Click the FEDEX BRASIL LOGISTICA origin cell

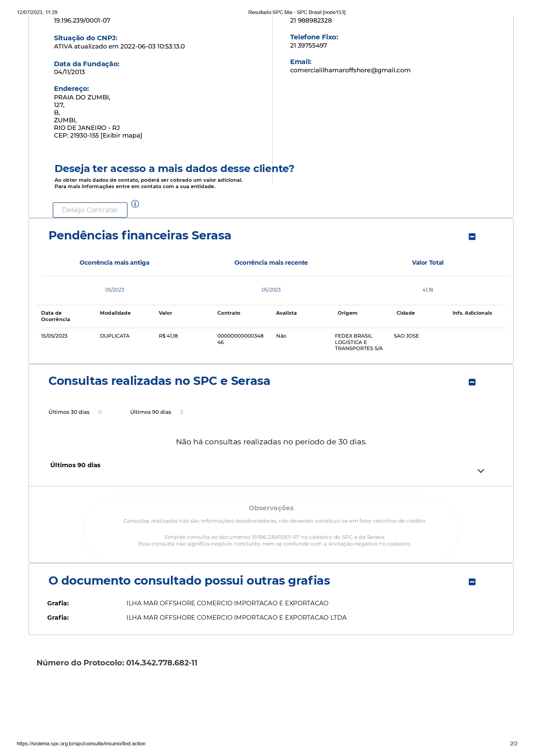[x=358, y=342]
